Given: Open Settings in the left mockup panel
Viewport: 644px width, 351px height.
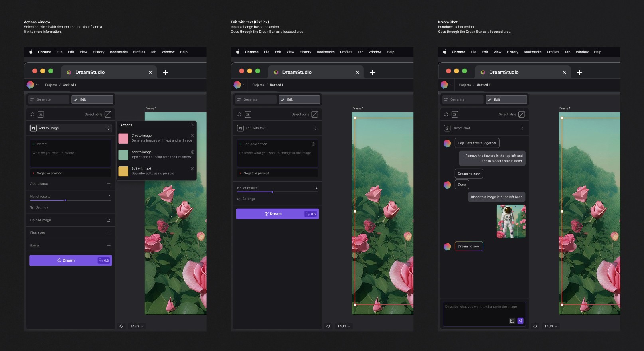Looking at the screenshot, I should (39, 207).
